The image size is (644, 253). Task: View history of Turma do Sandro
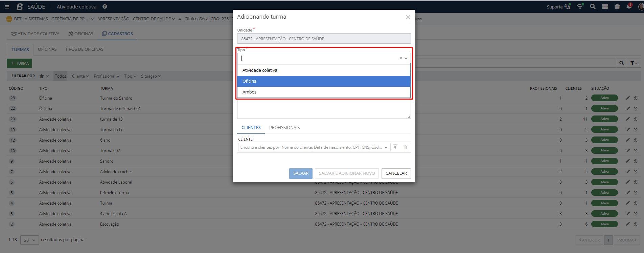(636, 98)
